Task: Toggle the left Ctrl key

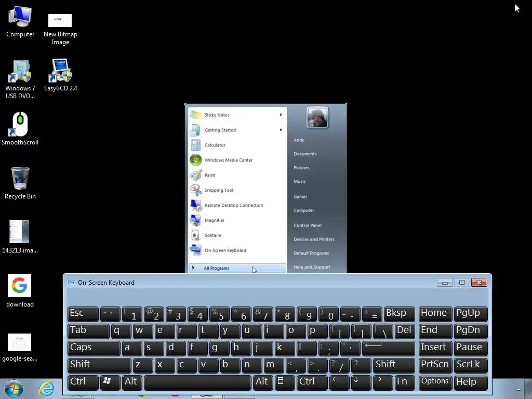Action: tap(83, 382)
